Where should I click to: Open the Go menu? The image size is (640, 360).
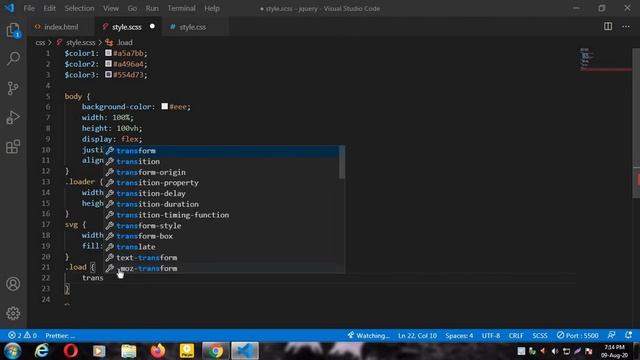[x=132, y=8]
